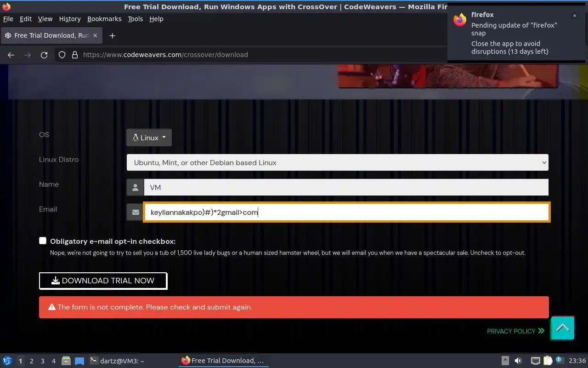
Task: Open the Tools menu
Action: click(136, 19)
